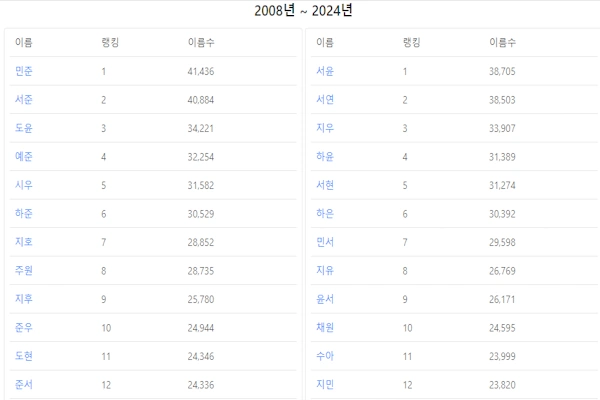Click 이름수 header in 서윤 table
Viewport: 600px width, 400px height.
502,42
